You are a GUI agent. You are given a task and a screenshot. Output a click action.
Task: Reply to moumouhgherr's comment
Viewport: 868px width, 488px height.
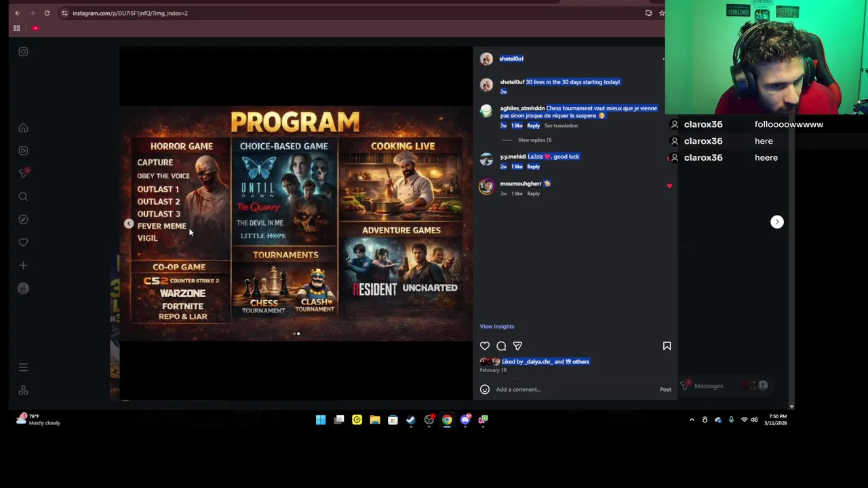tap(534, 194)
